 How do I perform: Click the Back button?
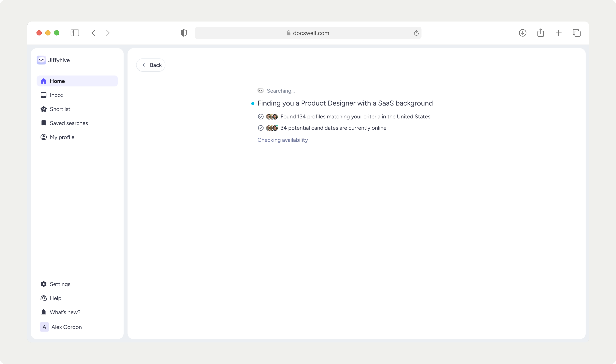coord(151,65)
